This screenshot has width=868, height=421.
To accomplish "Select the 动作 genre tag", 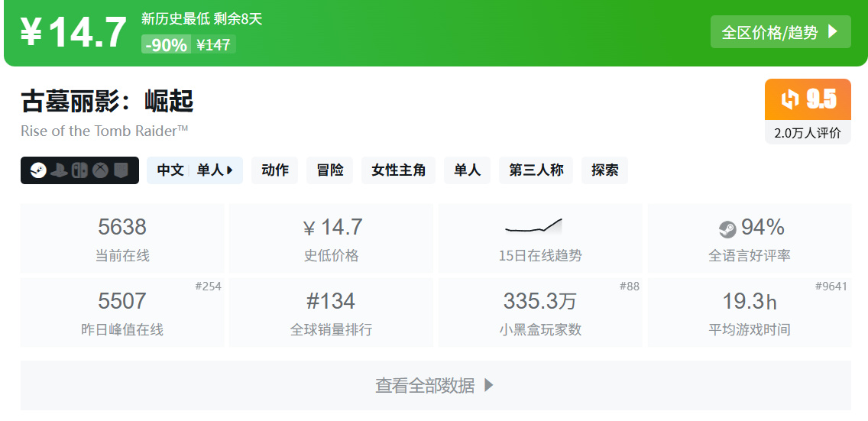I will click(x=274, y=170).
